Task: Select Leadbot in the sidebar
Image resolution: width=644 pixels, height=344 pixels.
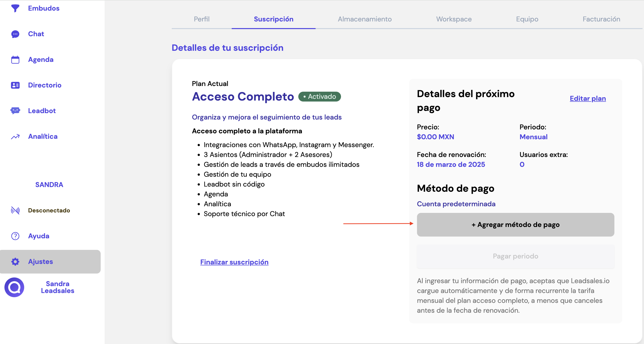Action: [42, 111]
